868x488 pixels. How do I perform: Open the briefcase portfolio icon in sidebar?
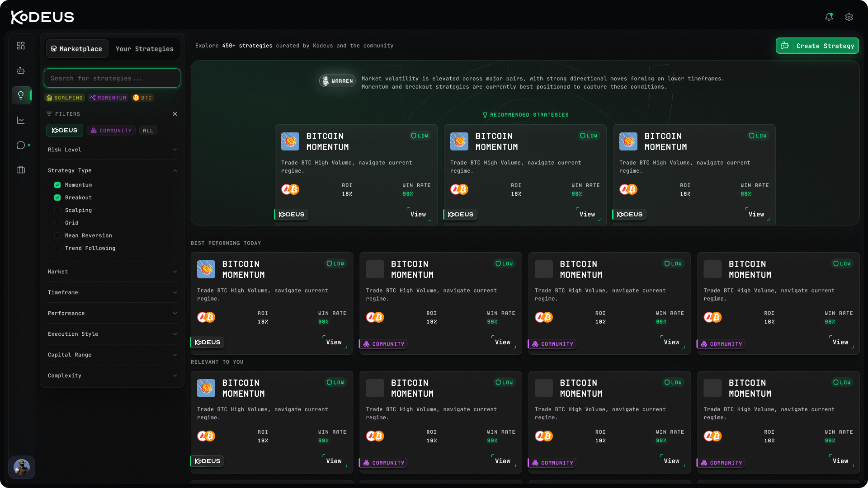(x=21, y=170)
